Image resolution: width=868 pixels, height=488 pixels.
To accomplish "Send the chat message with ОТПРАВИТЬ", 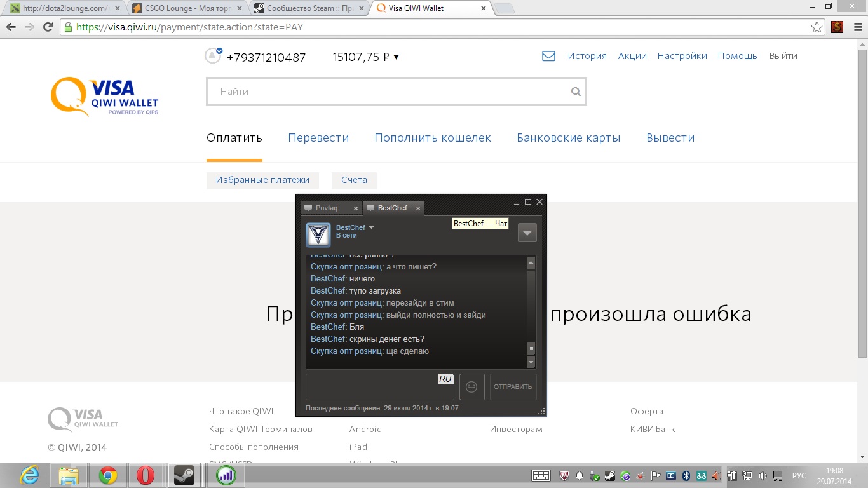I will pos(513,386).
